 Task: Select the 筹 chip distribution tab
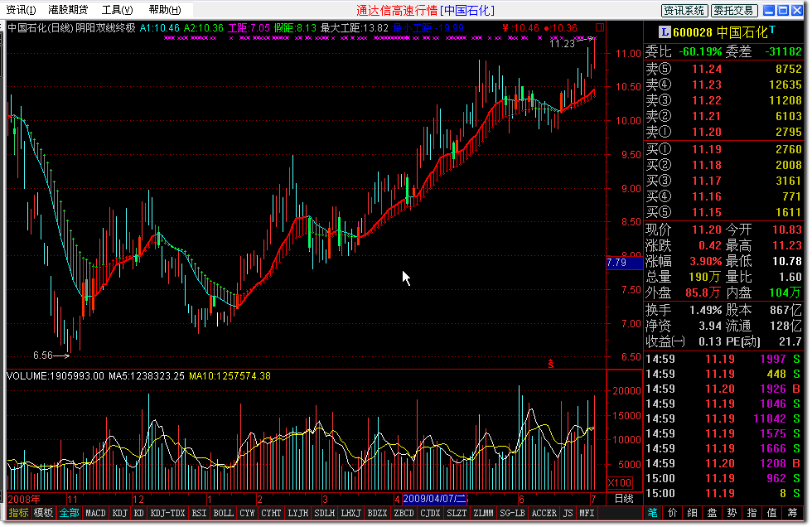pos(792,513)
